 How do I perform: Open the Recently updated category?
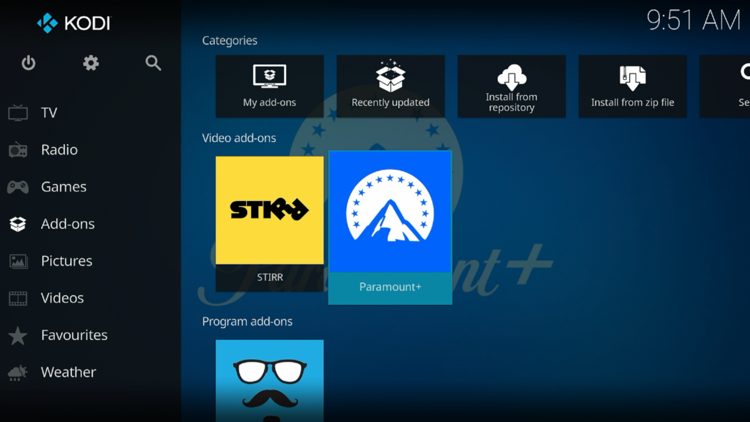click(391, 86)
